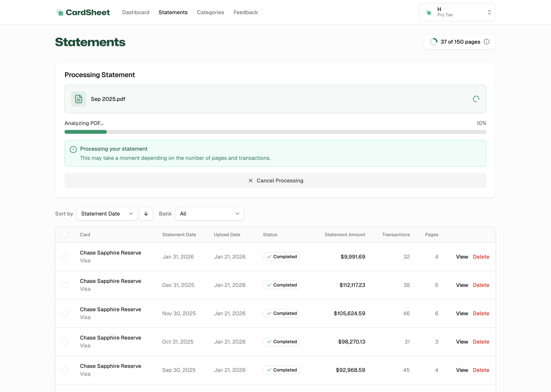Click the green checkmark in the first Completed badge
This screenshot has width=551, height=392.
[268, 257]
